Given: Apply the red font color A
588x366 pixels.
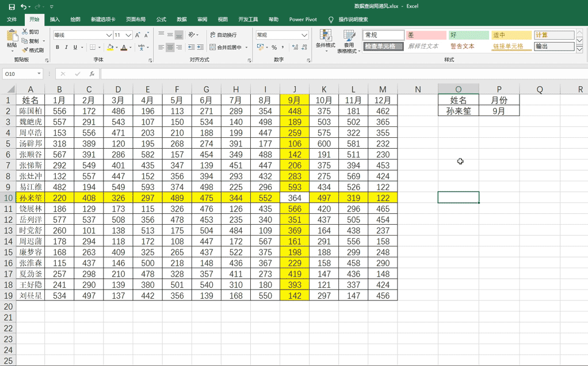Looking at the screenshot, I should pos(124,47).
